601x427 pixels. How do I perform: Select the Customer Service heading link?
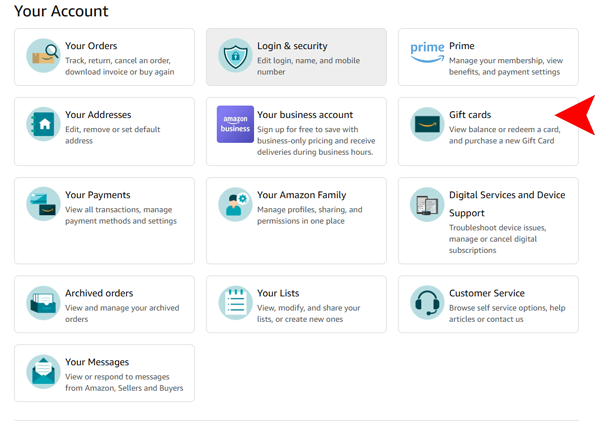486,293
